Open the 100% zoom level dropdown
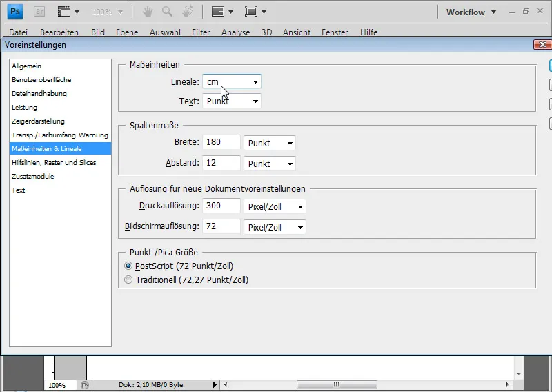The image size is (552, 392). (108, 12)
